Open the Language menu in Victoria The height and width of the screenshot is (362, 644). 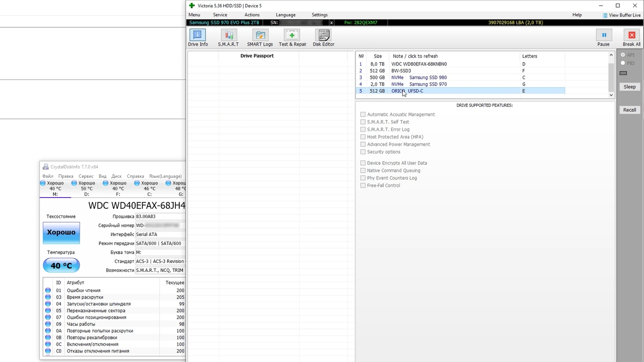285,15
